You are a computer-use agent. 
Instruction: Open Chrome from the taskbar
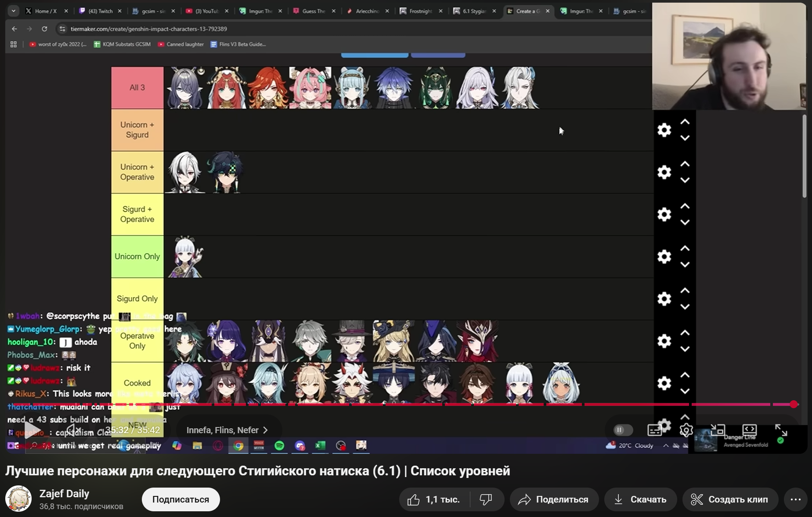pyautogui.click(x=238, y=446)
